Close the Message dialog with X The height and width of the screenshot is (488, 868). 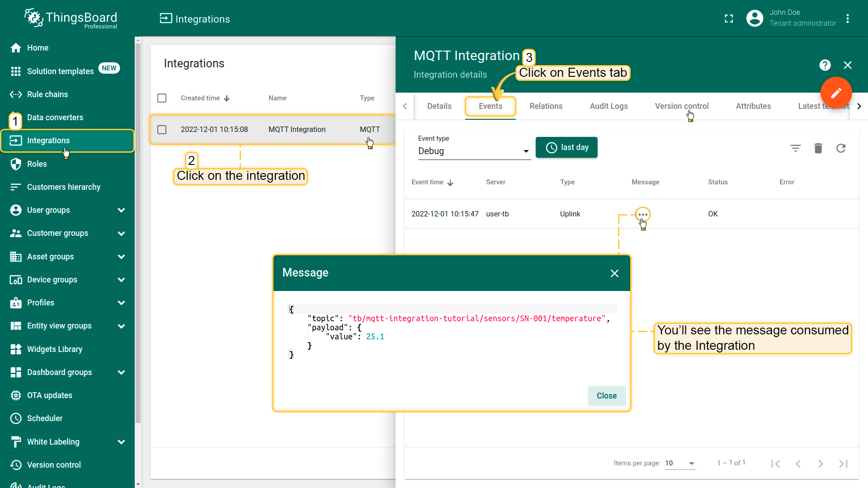tap(614, 273)
